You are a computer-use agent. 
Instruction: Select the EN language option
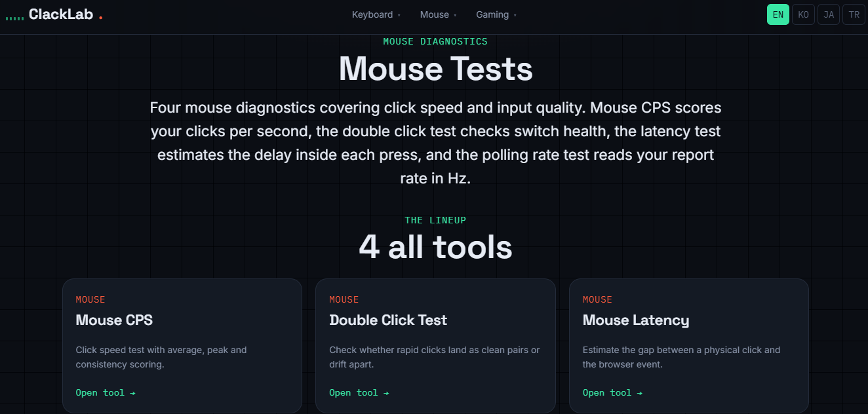(778, 14)
